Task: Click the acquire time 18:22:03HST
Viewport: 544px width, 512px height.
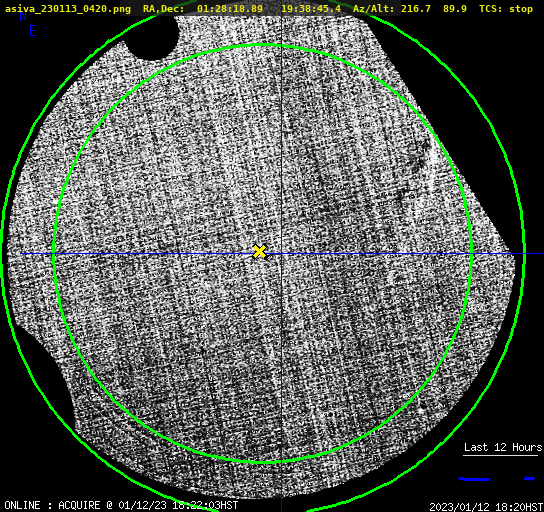Action: coord(205,505)
